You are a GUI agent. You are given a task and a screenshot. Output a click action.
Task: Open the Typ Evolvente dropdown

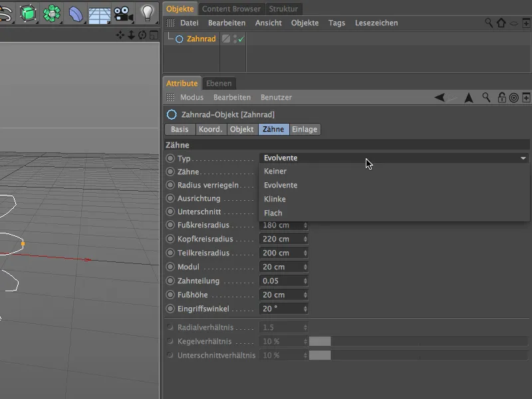coord(394,158)
